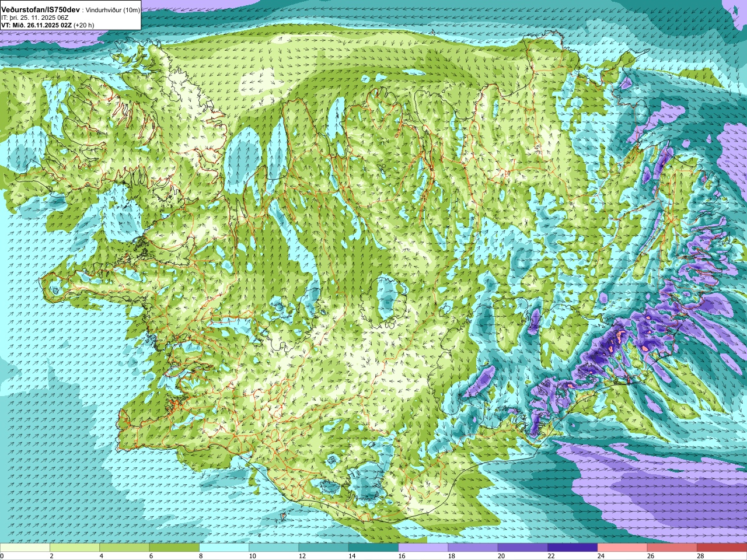Pick the 20–22 violet legend swatch
Image resolution: width=747 pixels, height=560 pixels.
point(523,548)
